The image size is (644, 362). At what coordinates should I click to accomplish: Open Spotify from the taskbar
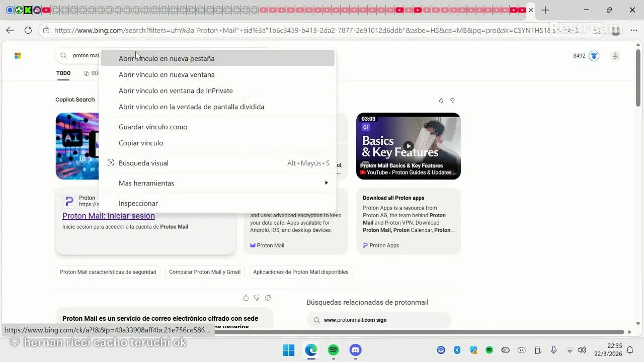(x=333, y=350)
